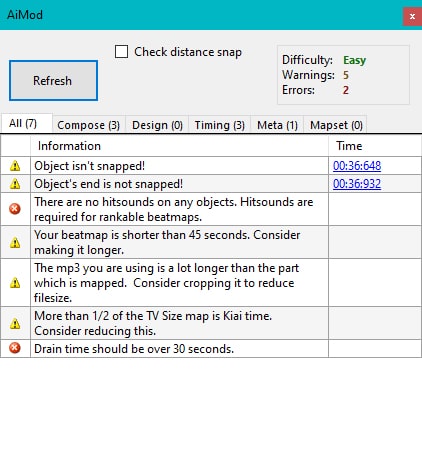Switch to the Compose (3) tab
Viewport: 422px width, 475px height.
[89, 125]
